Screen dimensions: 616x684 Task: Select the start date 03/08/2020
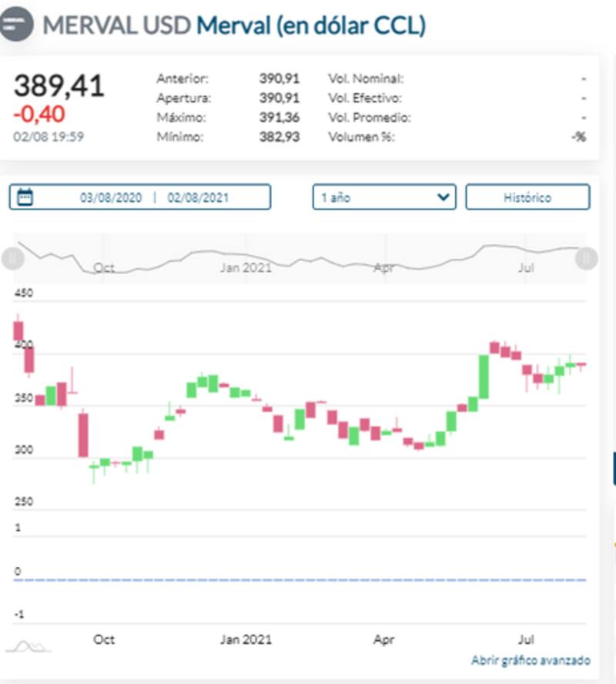(x=111, y=197)
